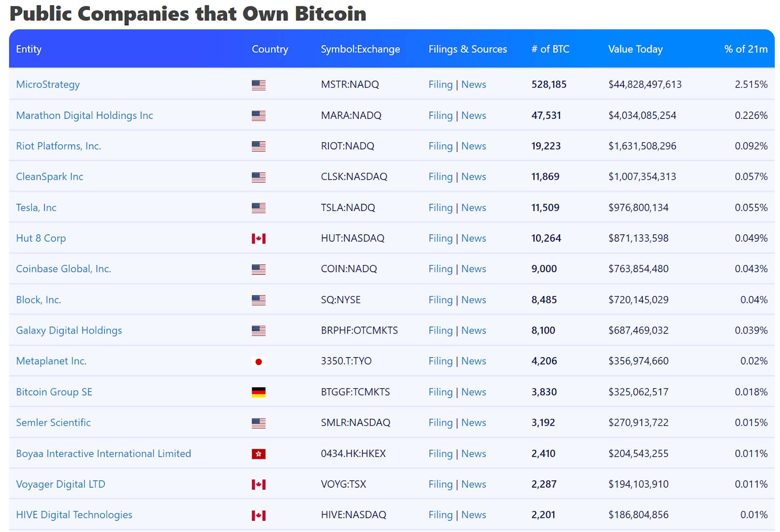Viewport: 780px width, 532px height.
Task: Click the 'Entity' column header
Action: click(29, 49)
